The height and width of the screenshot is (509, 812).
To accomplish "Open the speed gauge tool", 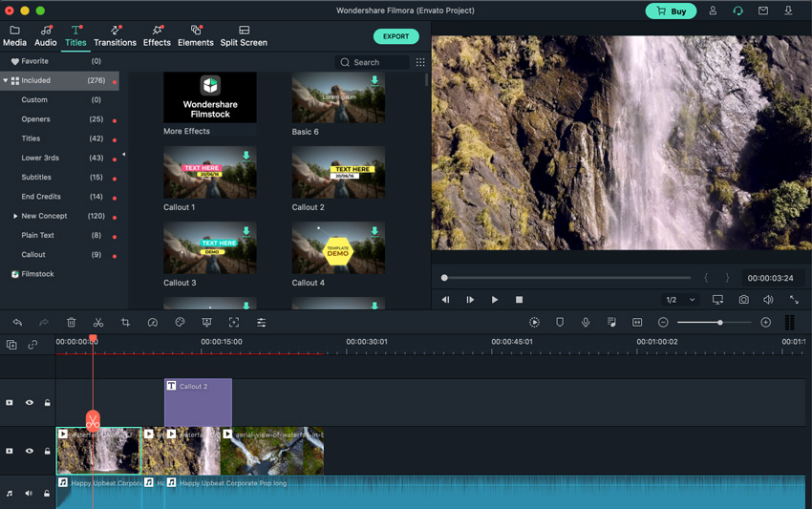I will point(152,323).
